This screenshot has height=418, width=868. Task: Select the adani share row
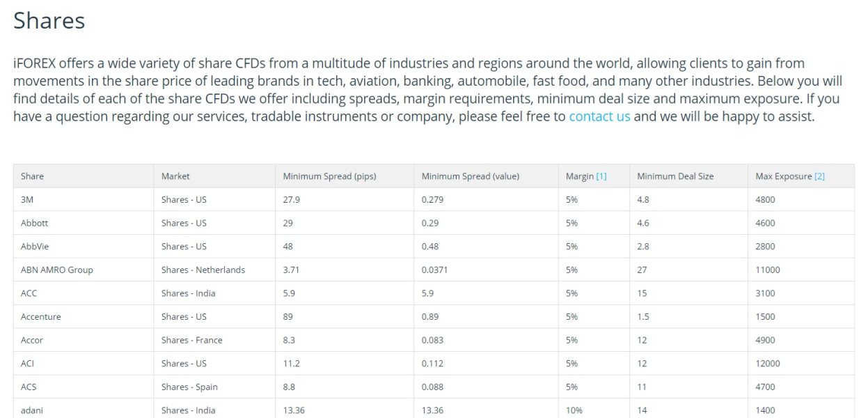32,410
